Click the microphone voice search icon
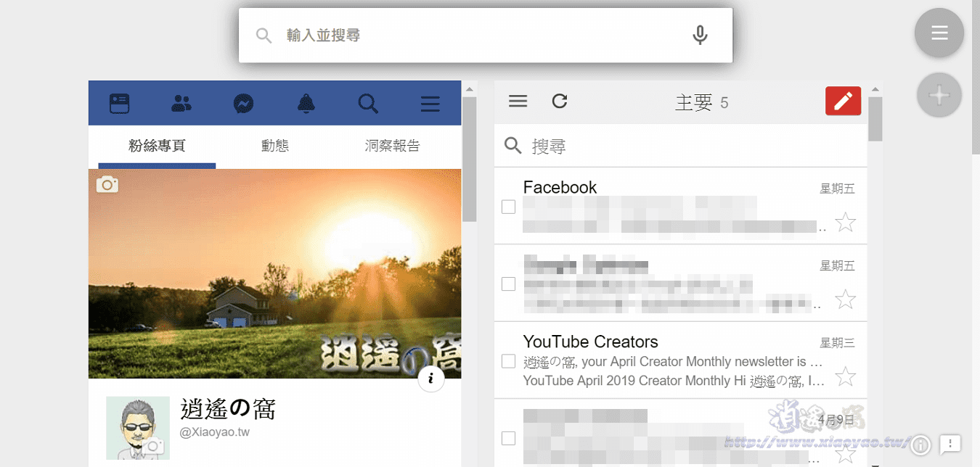This screenshot has width=980, height=467. point(700,35)
